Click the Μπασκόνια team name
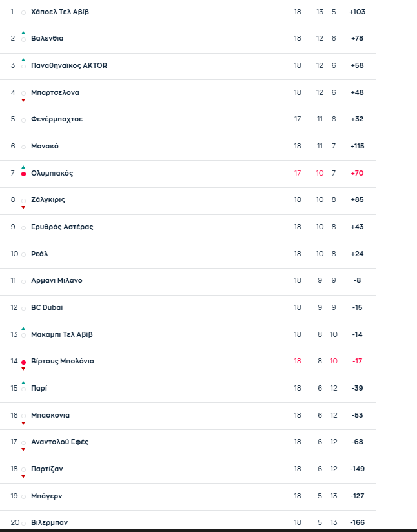This screenshot has width=417, height=532. tap(50, 415)
